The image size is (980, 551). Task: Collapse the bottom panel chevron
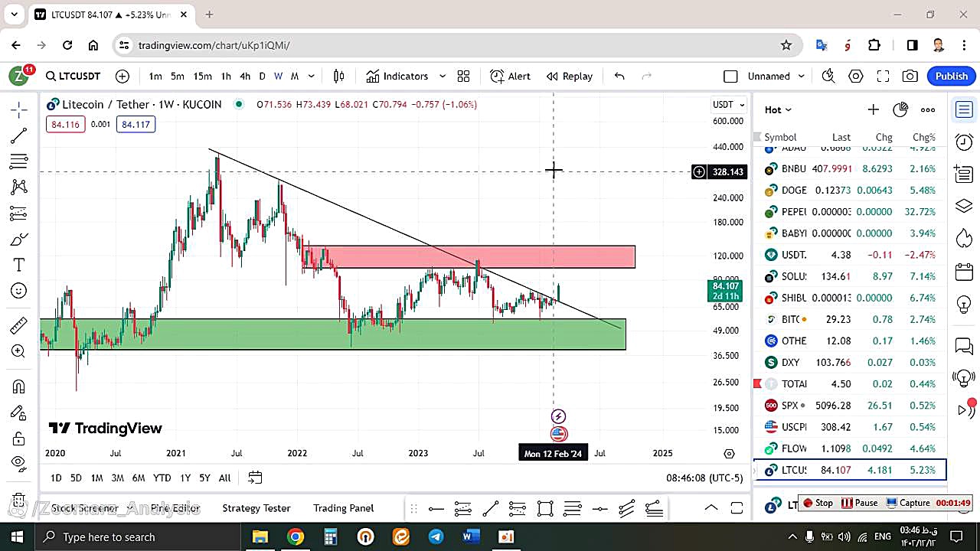(x=710, y=508)
